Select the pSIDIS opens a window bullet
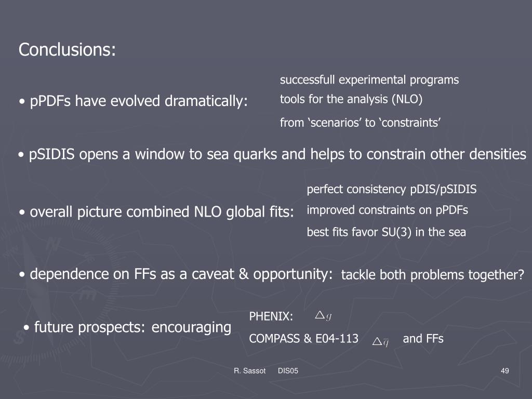 point(272,155)
